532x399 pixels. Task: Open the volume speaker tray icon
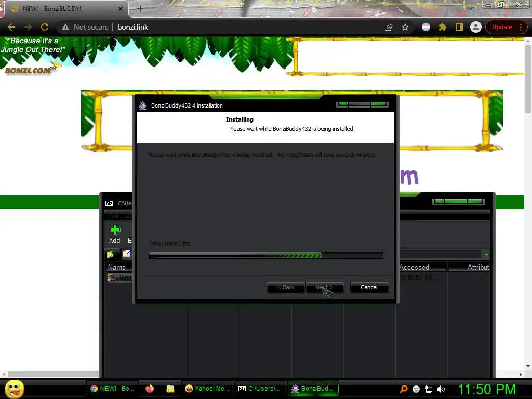(441, 389)
